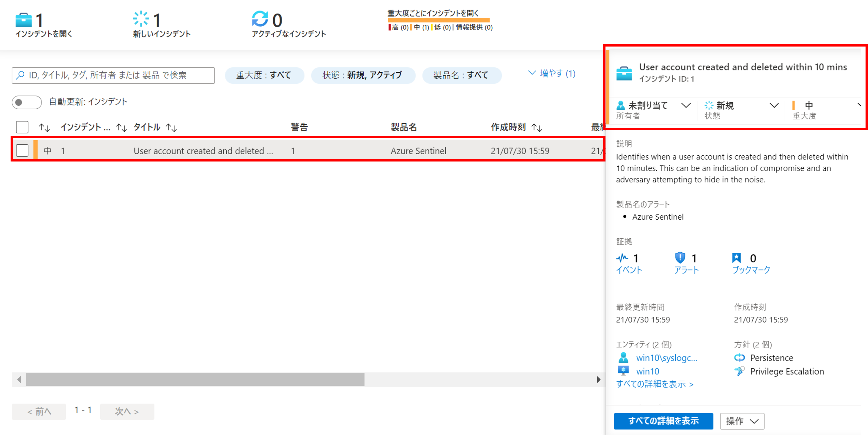Screen dimensions: 868x435
Task: Expand the owner 未割り当て dropdown
Action: [x=686, y=106]
